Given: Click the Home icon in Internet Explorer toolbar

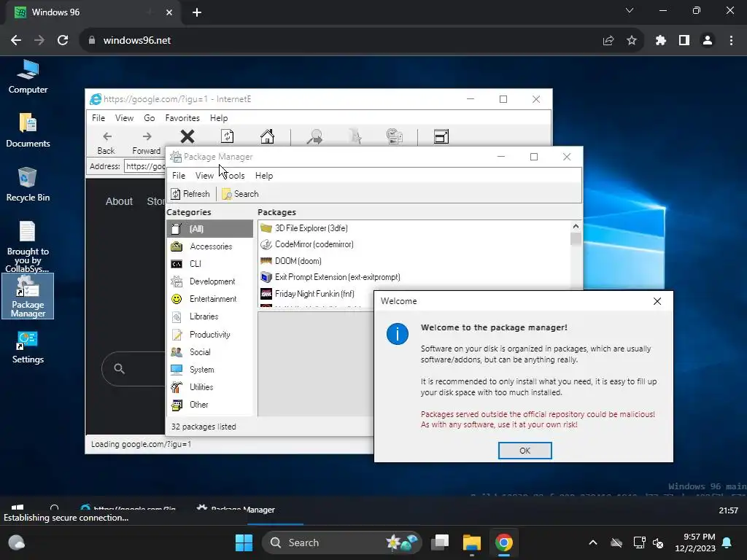Looking at the screenshot, I should [267, 136].
